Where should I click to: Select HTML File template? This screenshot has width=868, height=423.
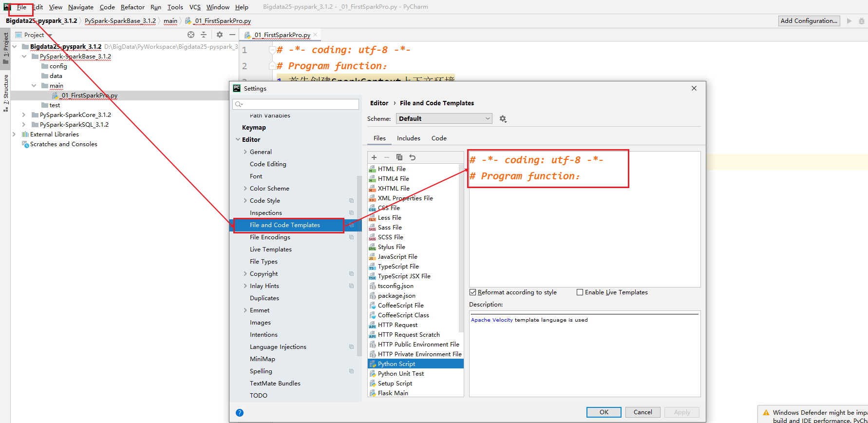tap(415, 169)
